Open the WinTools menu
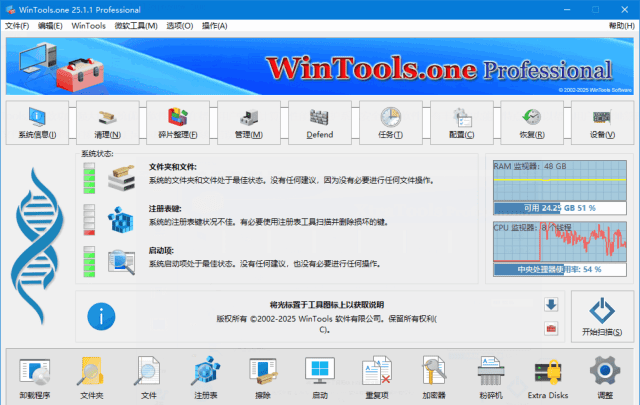 click(89, 26)
